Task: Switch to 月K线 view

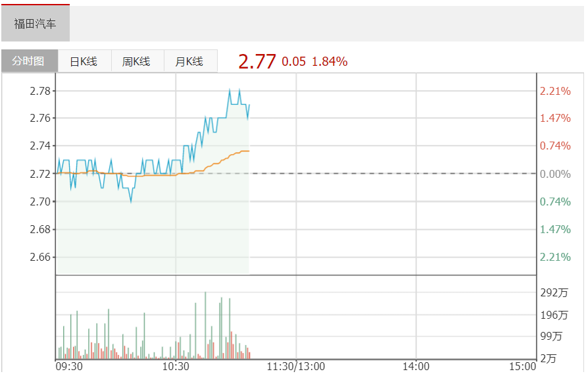Action: point(190,61)
